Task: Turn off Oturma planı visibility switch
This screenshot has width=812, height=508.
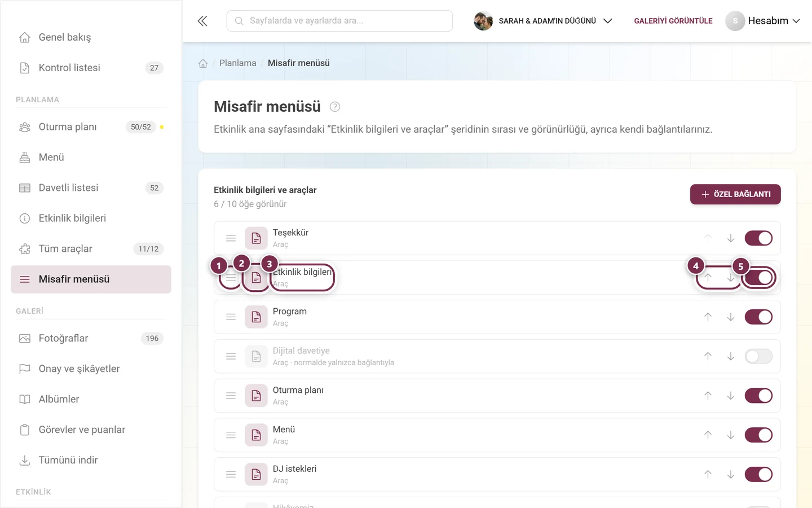Action: click(x=758, y=396)
